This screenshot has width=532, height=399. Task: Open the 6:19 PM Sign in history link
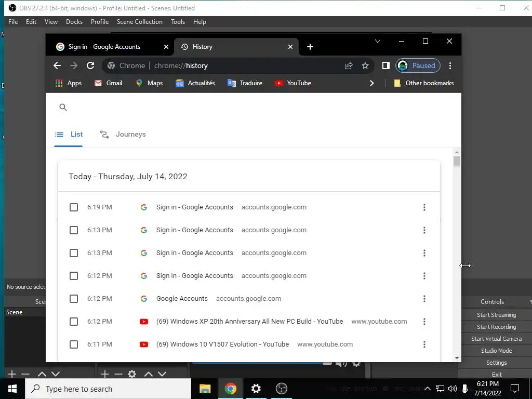tap(195, 207)
